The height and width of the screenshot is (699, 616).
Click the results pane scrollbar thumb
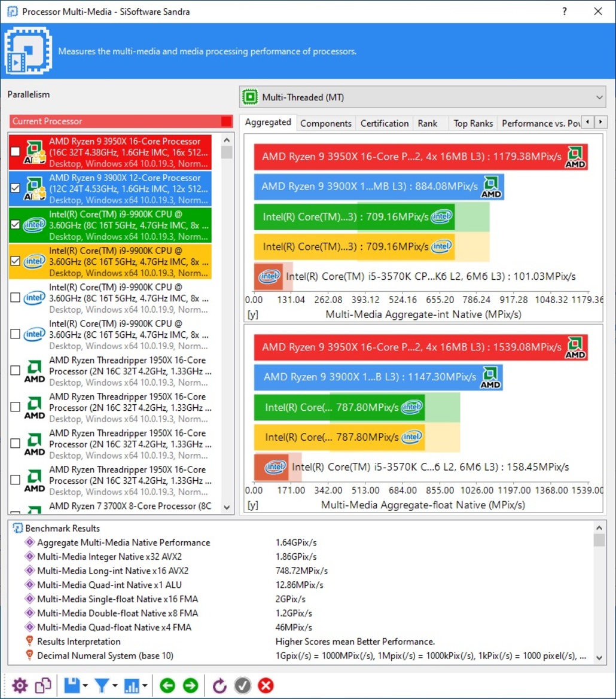pos(599,541)
